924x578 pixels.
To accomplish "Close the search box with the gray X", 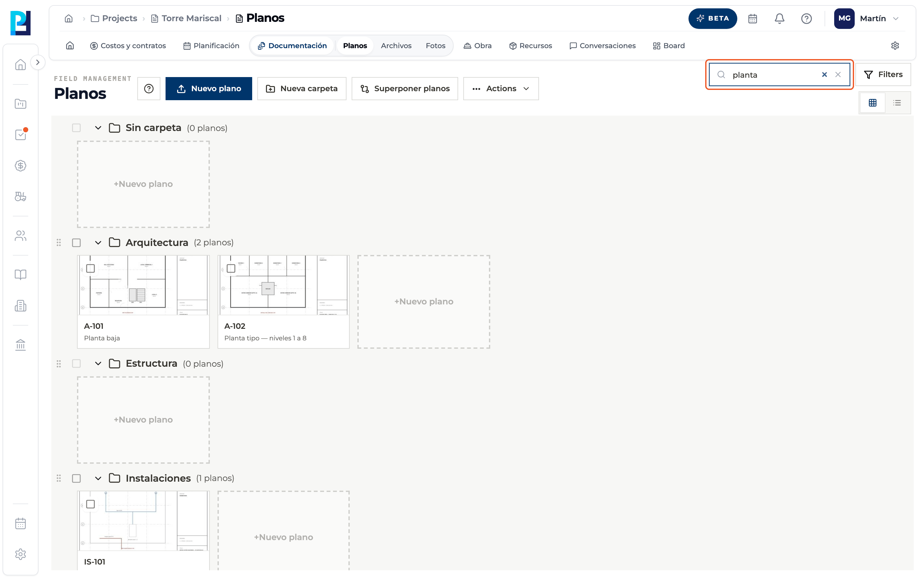I will click(x=838, y=74).
